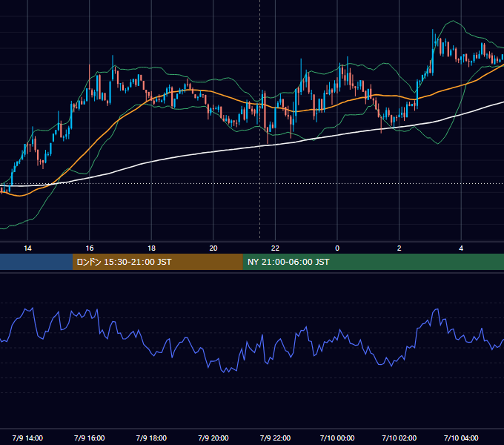This screenshot has height=445, width=504.
Task: Click the 7/9 14:00 time label
Action: [27, 438]
